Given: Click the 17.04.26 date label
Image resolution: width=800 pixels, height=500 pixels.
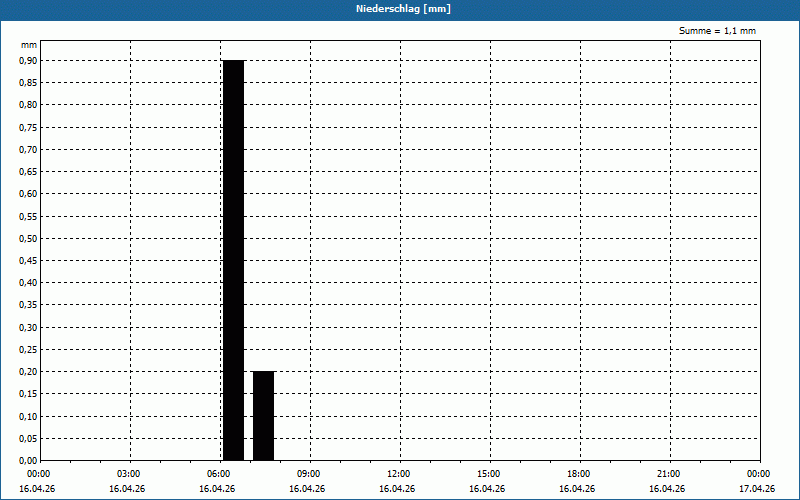Looking at the screenshot, I should pos(757,489).
